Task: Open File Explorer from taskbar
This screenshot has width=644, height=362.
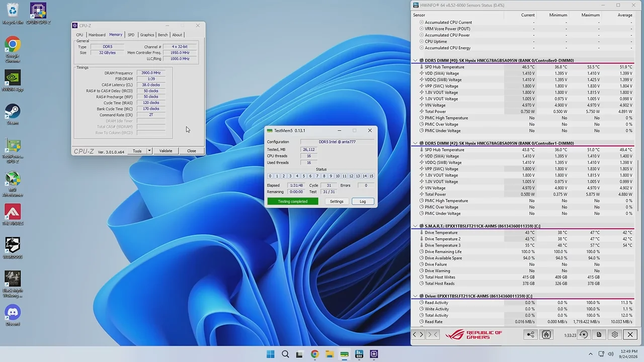Action: point(329,354)
